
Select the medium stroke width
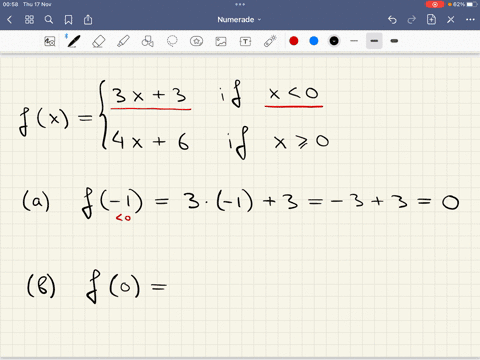374,41
